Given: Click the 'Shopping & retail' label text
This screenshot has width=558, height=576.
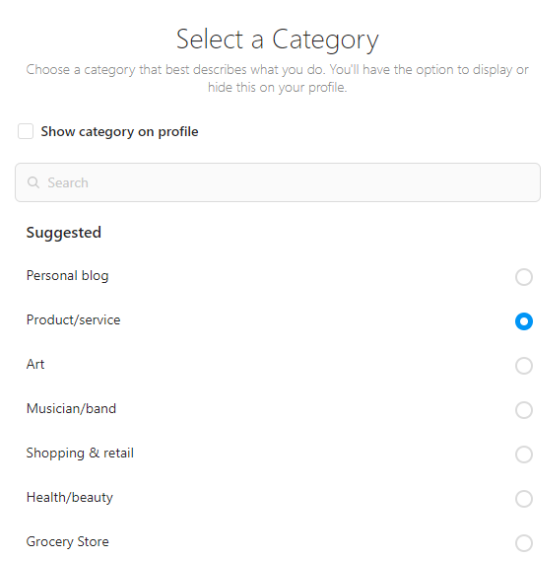Looking at the screenshot, I should [80, 453].
